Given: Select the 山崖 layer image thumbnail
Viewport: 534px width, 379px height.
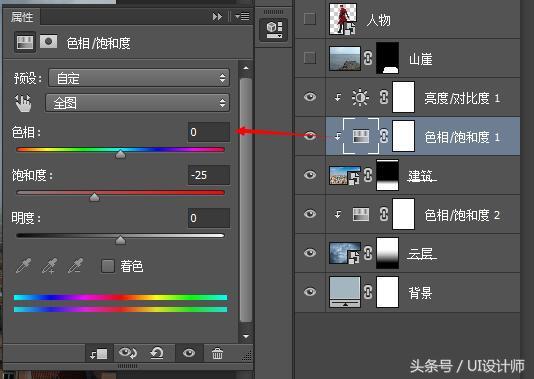Looking at the screenshot, I should 345,58.
